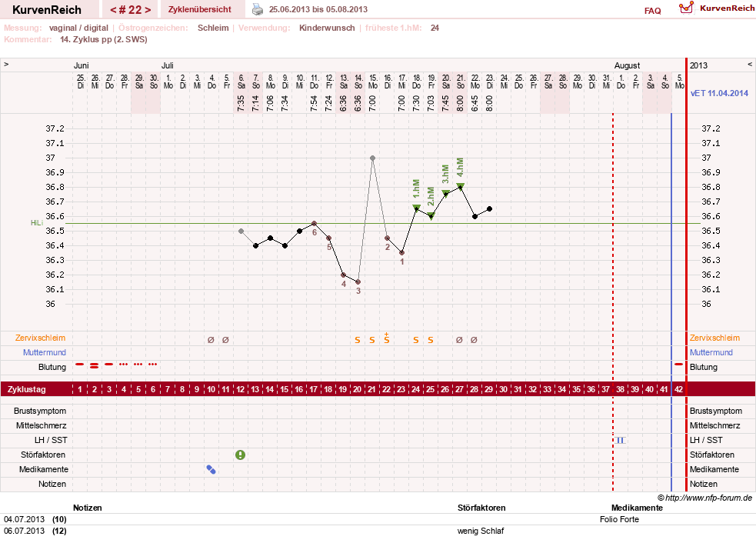Click the date range 25.06.2013 bis 05.08.2013
This screenshot has width=756, height=553.
click(x=318, y=9)
